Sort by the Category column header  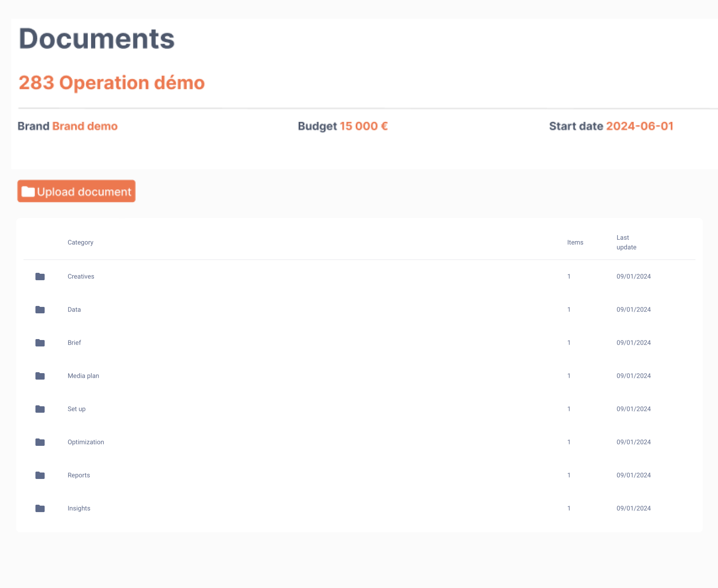click(x=81, y=242)
